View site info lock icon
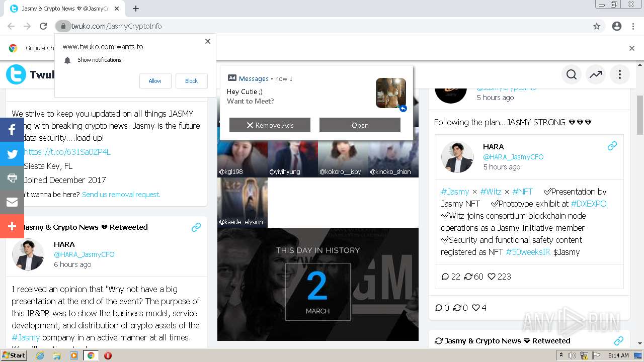 (63, 26)
